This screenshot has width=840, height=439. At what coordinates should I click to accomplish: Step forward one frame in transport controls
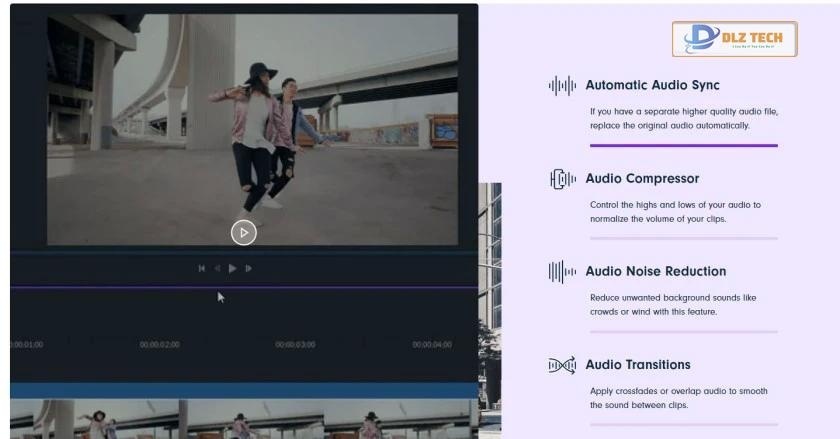click(x=249, y=268)
